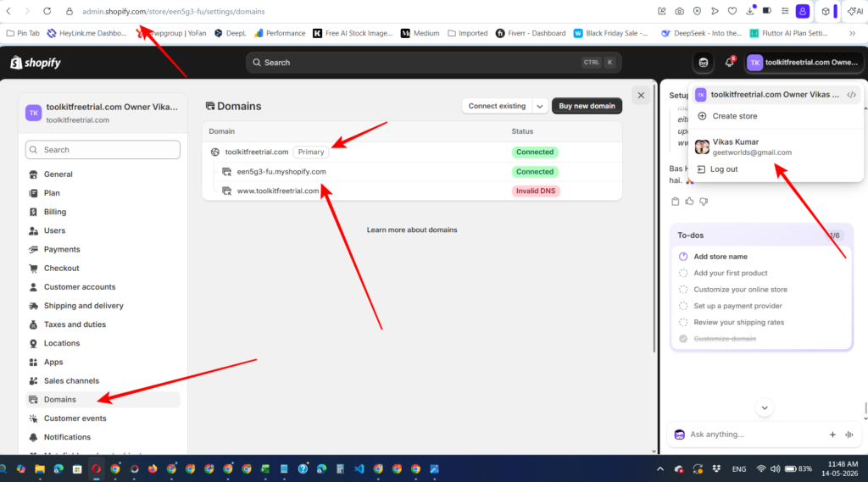Click the code icon beside store name
Viewport: 868px width, 482px height.
click(x=851, y=95)
